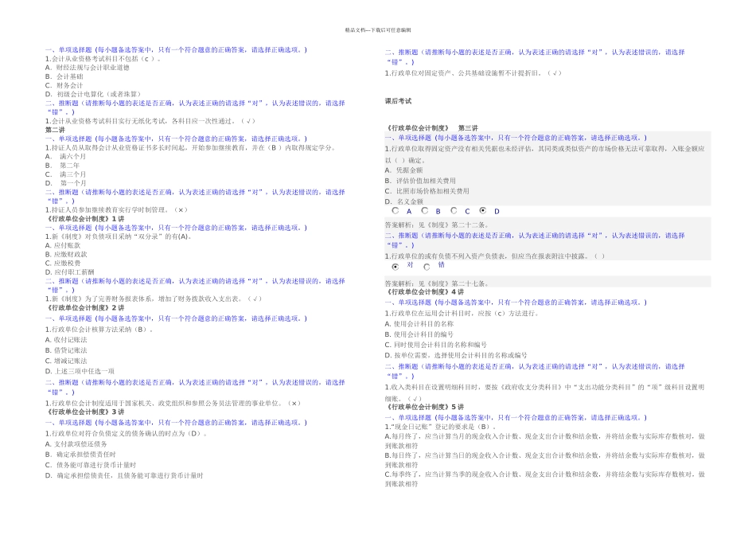Click the option A. 满六个月
Image resolution: width=756 pixels, height=535 pixels.
[x=65, y=156]
